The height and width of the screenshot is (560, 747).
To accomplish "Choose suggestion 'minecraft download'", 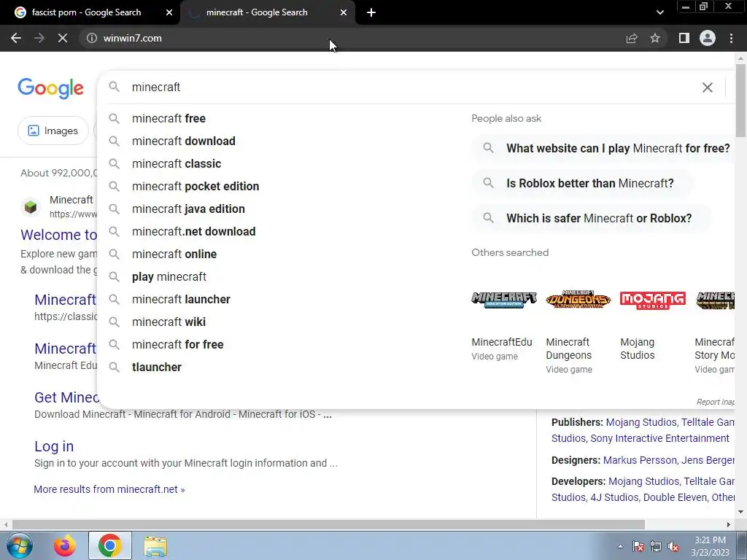I will [183, 141].
